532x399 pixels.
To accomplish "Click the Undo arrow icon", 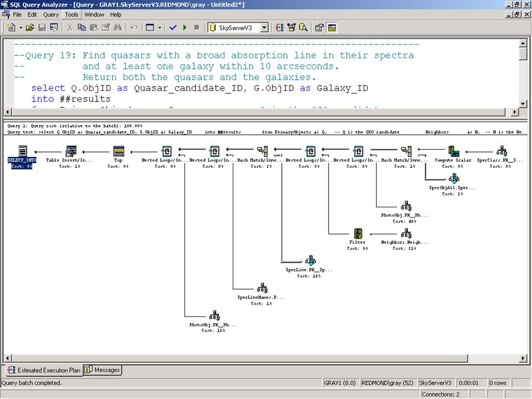I will pos(134,28).
